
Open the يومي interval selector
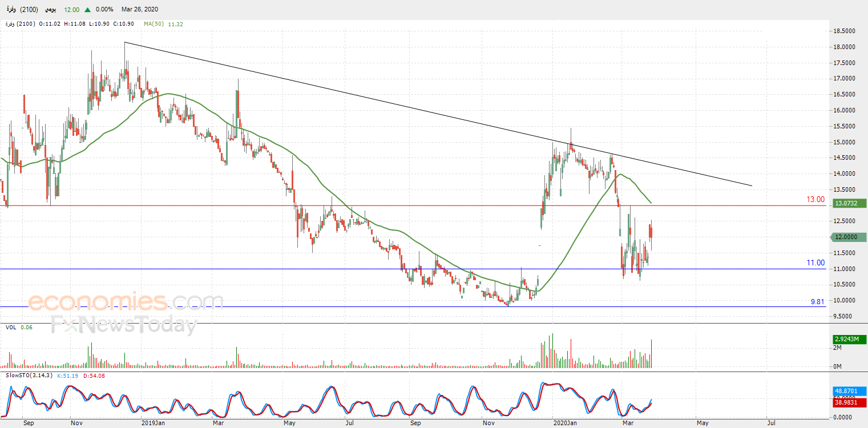click(x=51, y=10)
